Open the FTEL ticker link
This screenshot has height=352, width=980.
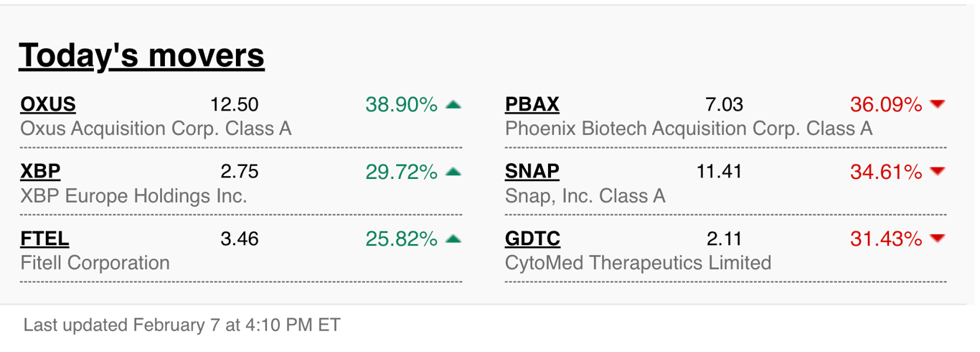click(x=44, y=238)
